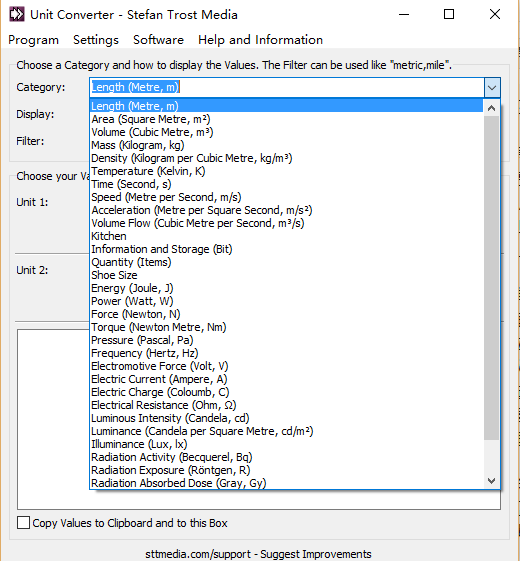This screenshot has width=520, height=561.
Task: Pick Radiation Absorbed Dose (Gray, Gy)
Action: 286,483
